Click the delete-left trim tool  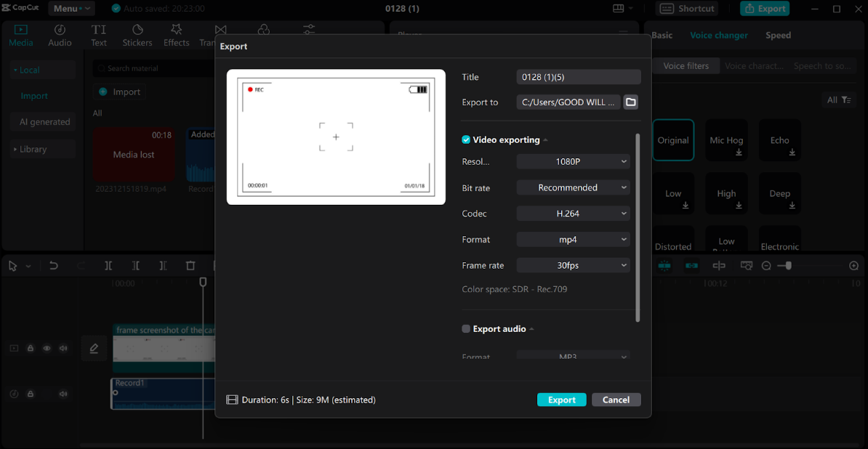pyautogui.click(x=136, y=266)
